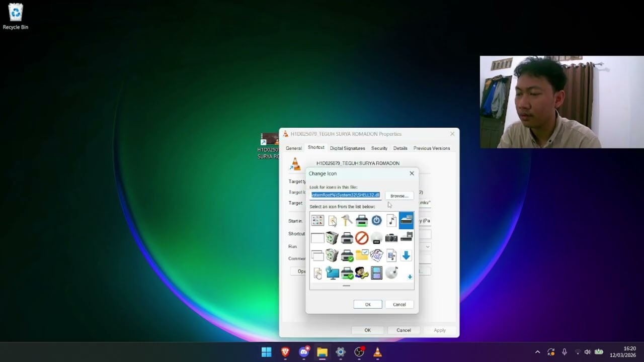Pick the blue power button icon
This screenshot has width=644, height=362.
376,220
